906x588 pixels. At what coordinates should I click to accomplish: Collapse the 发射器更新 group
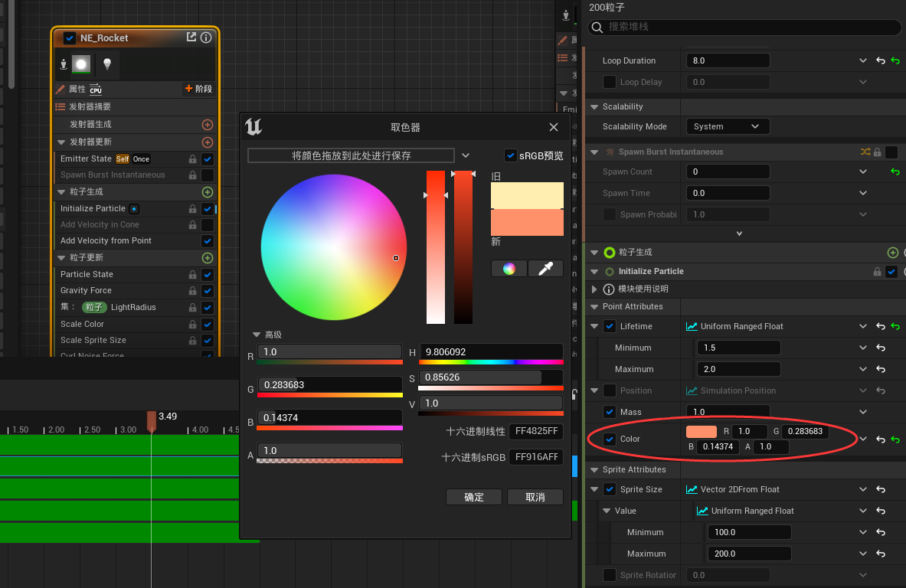click(x=62, y=142)
